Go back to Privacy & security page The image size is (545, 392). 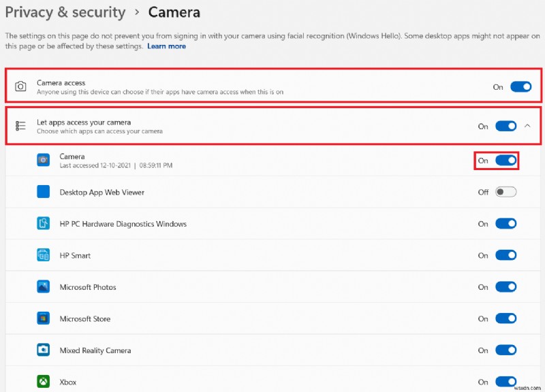click(65, 12)
